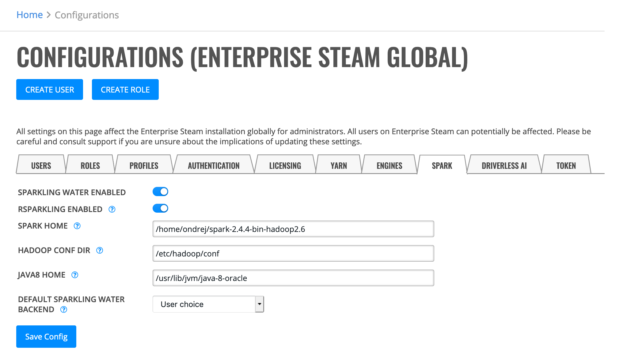Click help icon next to RSparkling Enabled
Viewport: 619px width, 364px height.
[x=112, y=209]
